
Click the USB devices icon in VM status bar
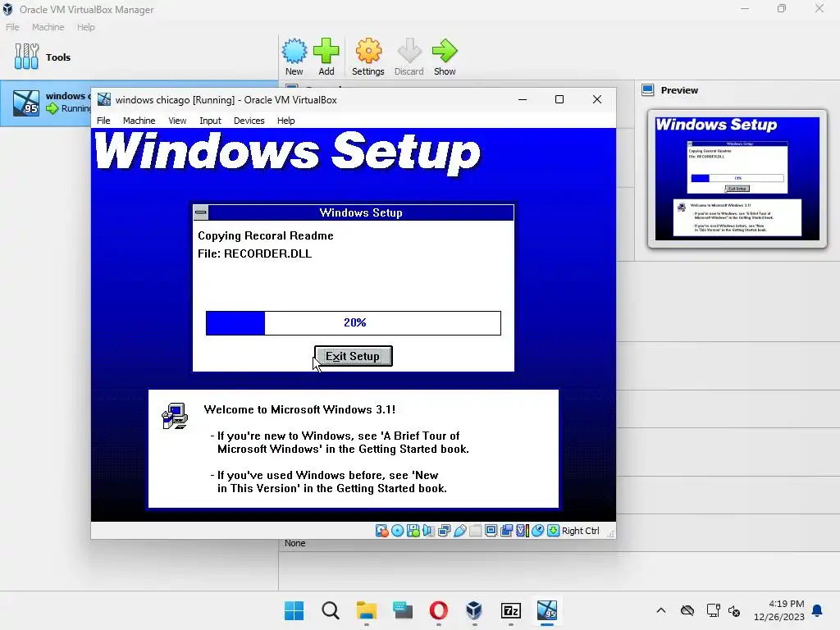click(459, 531)
